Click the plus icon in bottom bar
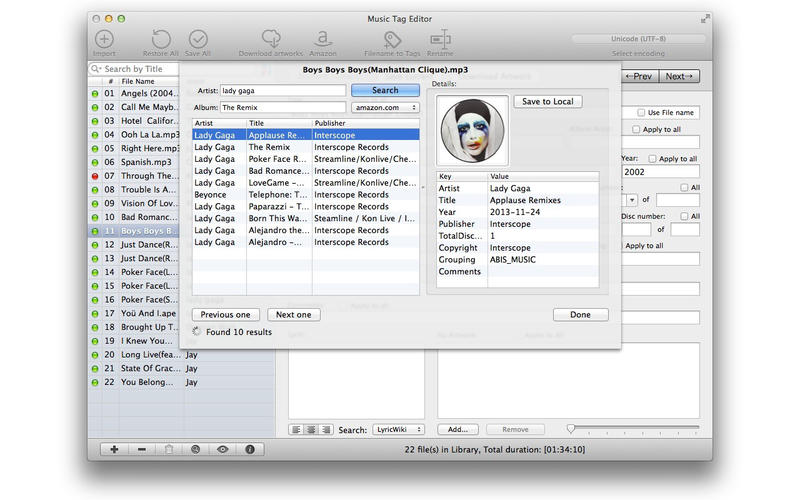Image resolution: width=800 pixels, height=500 pixels. 115,450
